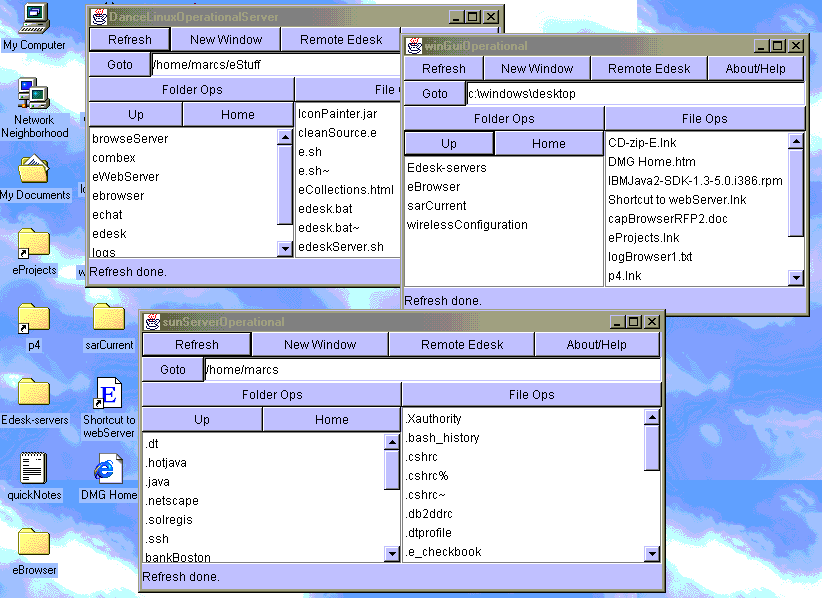The image size is (822, 598).
Task: Open the Edesk-servers desktop folder icon
Action: pos(34,393)
